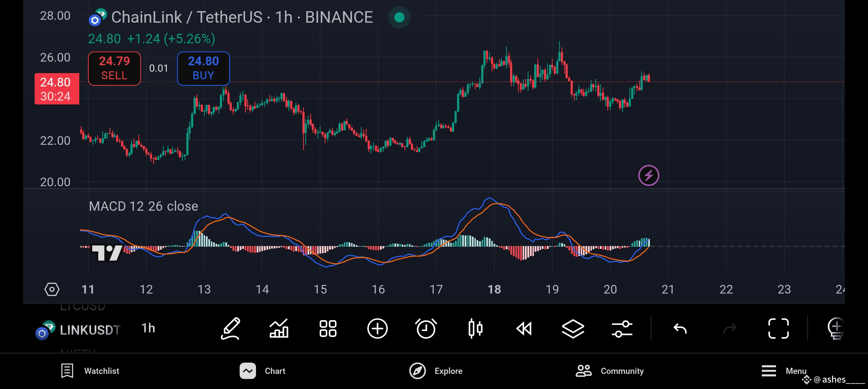The image size is (868, 389).
Task: Click the 24.79 SELL button
Action: (x=114, y=68)
